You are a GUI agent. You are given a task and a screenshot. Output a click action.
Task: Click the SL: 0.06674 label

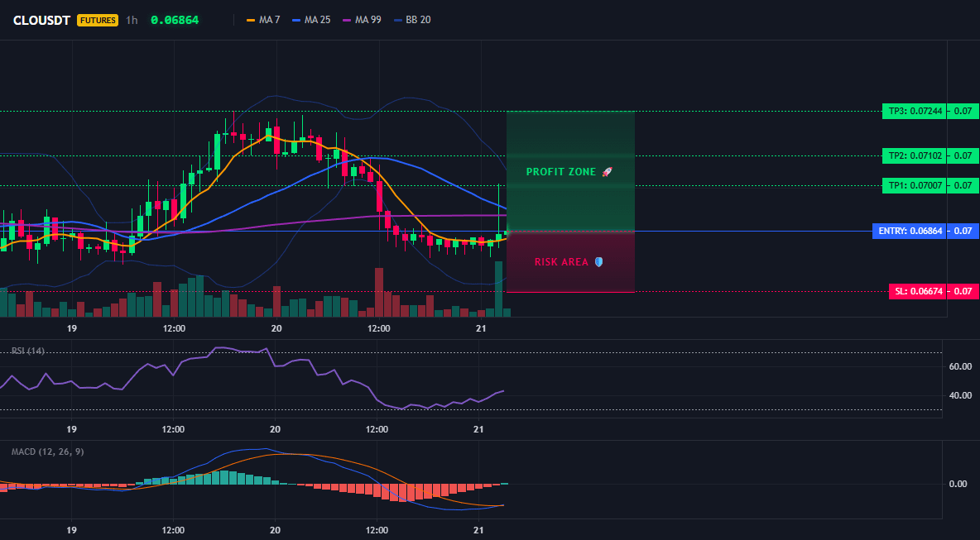[x=916, y=292]
